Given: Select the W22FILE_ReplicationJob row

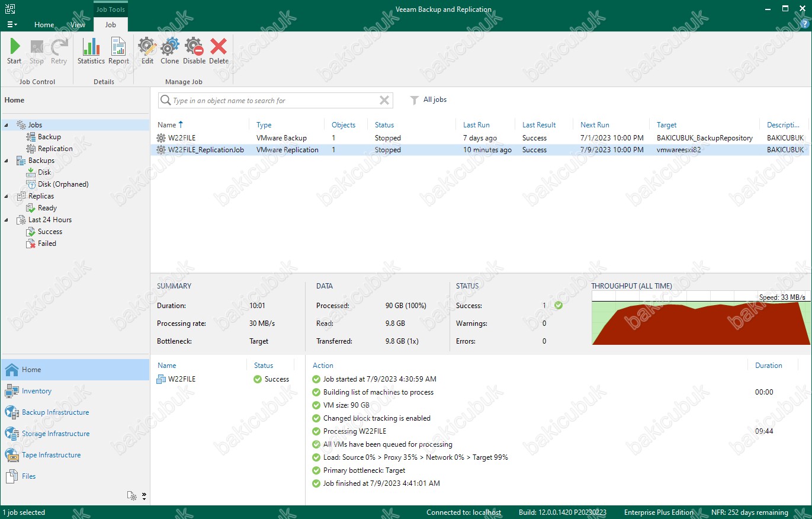Looking at the screenshot, I should [480, 150].
